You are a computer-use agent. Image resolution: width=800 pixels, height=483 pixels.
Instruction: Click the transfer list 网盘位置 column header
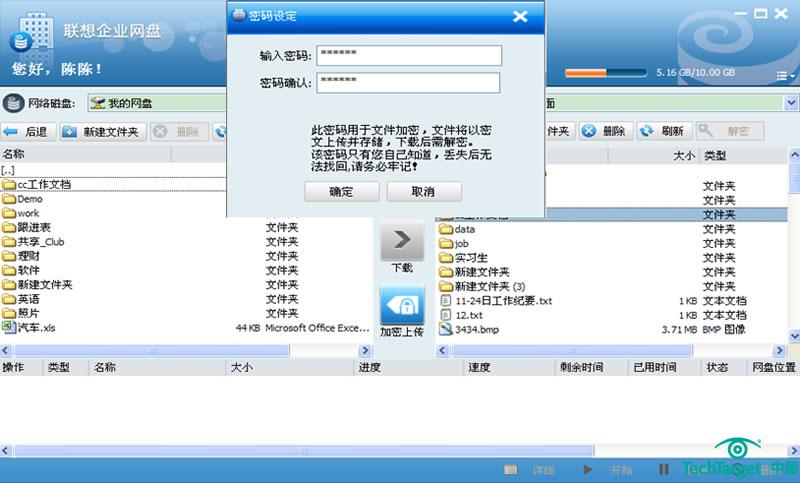pyautogui.click(x=773, y=367)
